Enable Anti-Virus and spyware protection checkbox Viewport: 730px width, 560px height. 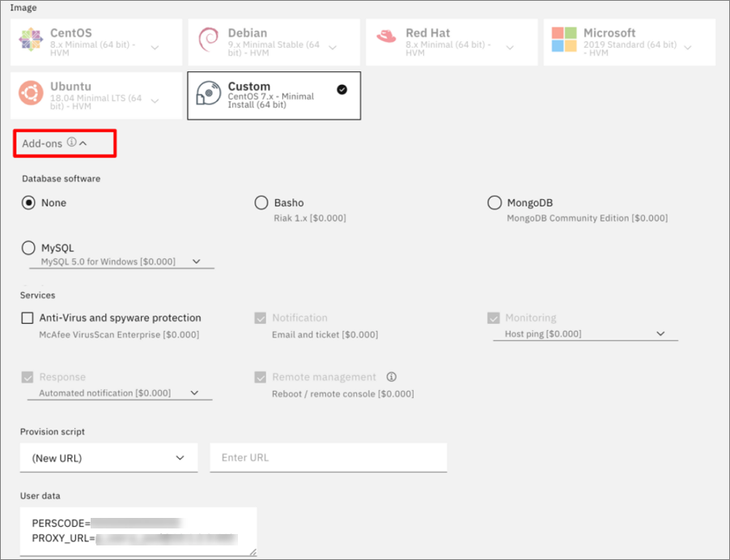28,318
